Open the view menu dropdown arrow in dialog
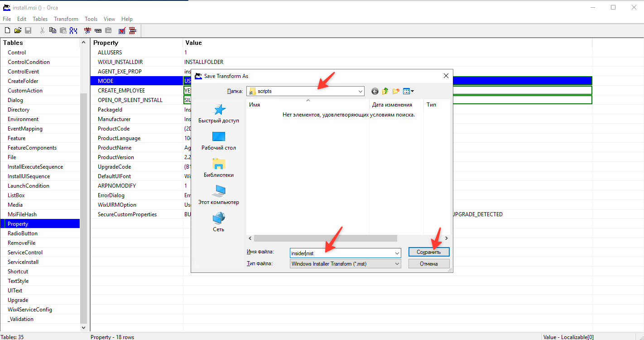This screenshot has height=340, width=644. 412,91
